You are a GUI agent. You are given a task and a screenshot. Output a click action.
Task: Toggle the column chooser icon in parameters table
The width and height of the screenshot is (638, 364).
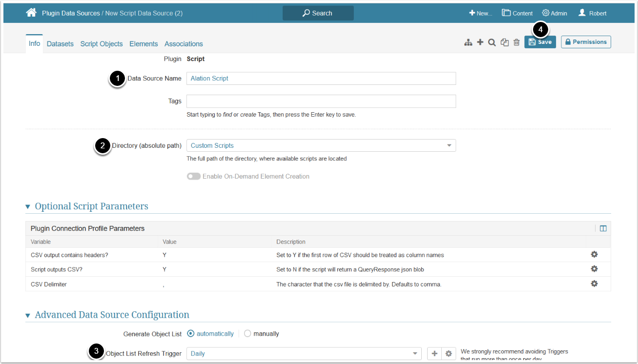coord(603,228)
